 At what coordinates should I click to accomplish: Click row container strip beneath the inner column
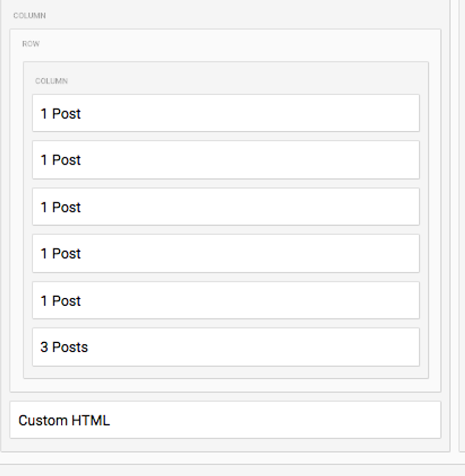pyautogui.click(x=225, y=385)
